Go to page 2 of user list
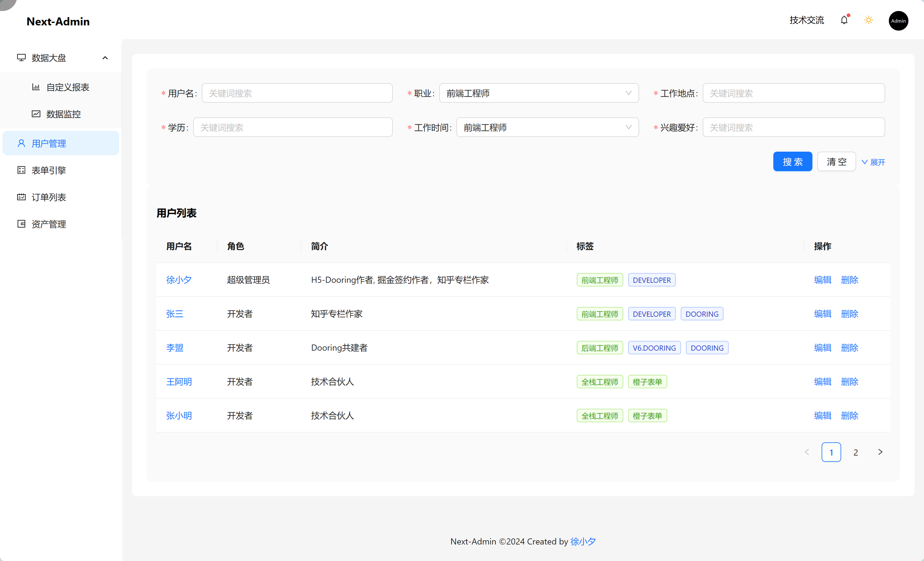924x561 pixels. 855,452
